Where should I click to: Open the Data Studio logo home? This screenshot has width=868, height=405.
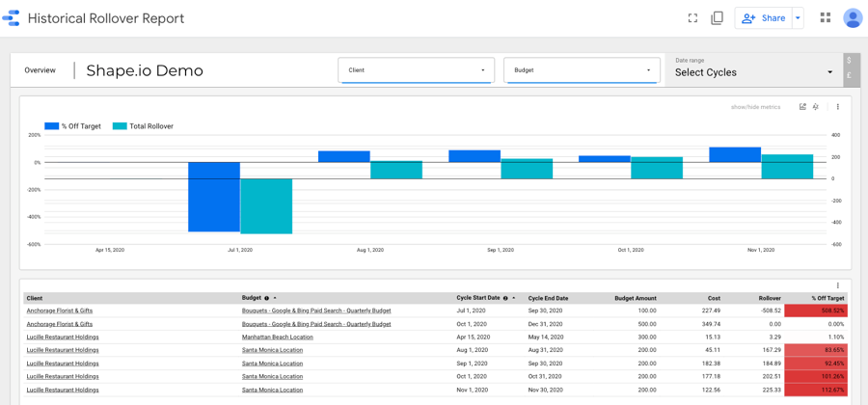coord(11,18)
